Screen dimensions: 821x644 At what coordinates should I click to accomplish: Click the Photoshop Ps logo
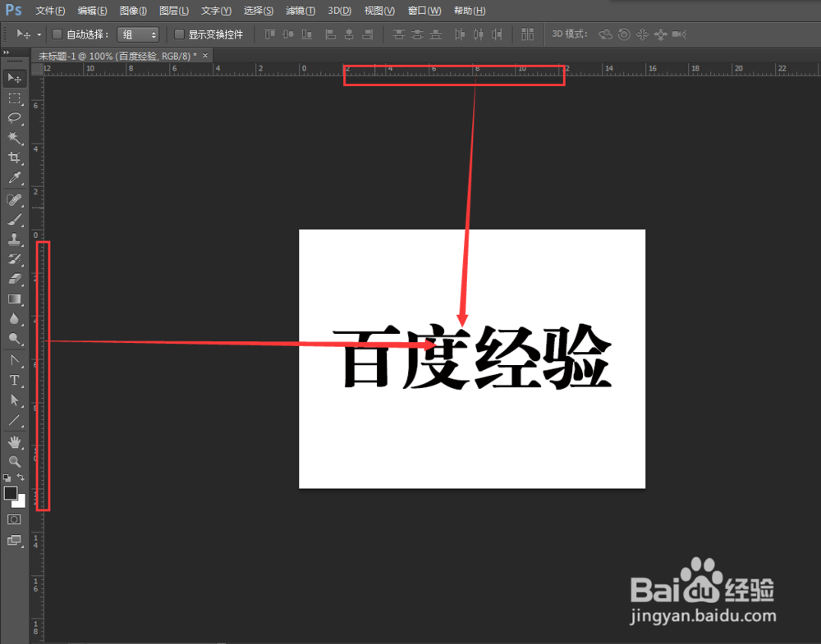13,10
